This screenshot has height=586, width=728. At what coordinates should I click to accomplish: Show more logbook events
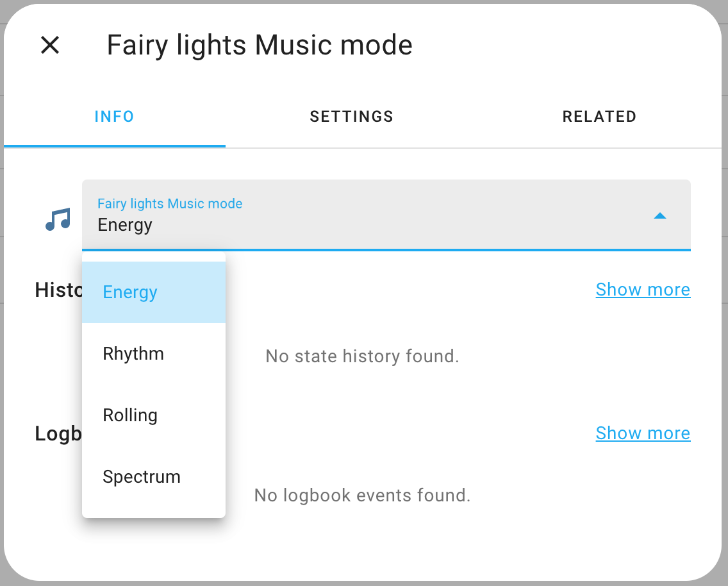(x=643, y=433)
